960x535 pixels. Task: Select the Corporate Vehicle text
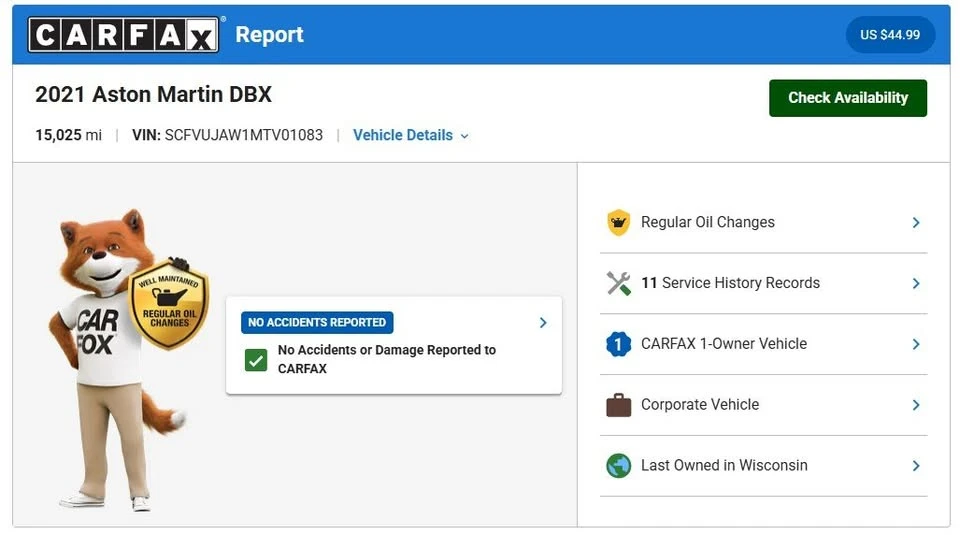700,405
